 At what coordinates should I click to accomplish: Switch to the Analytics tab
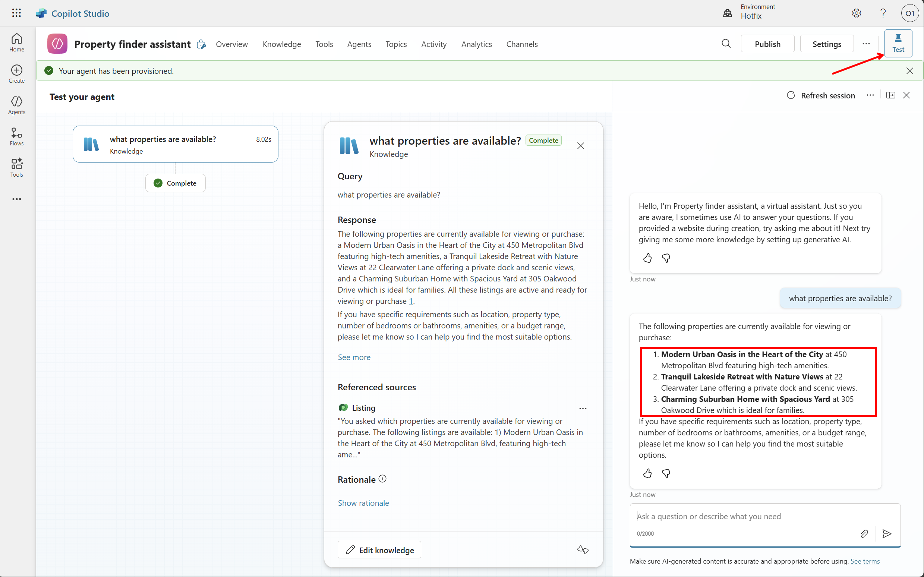coord(476,44)
